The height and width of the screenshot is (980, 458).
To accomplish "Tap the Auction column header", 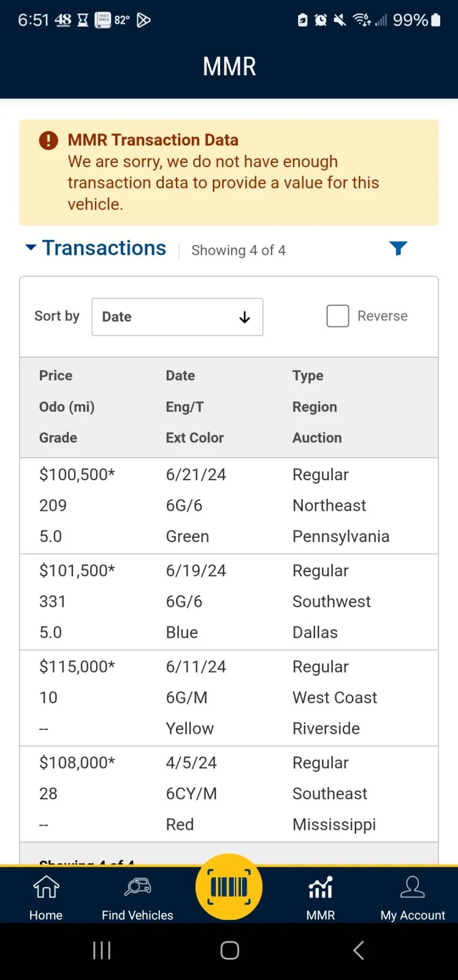I will coord(317,437).
